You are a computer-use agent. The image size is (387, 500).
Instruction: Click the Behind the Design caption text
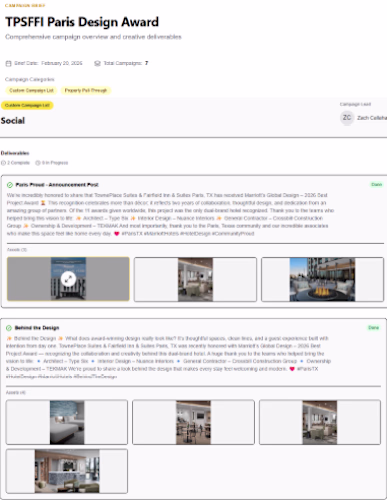click(x=168, y=357)
